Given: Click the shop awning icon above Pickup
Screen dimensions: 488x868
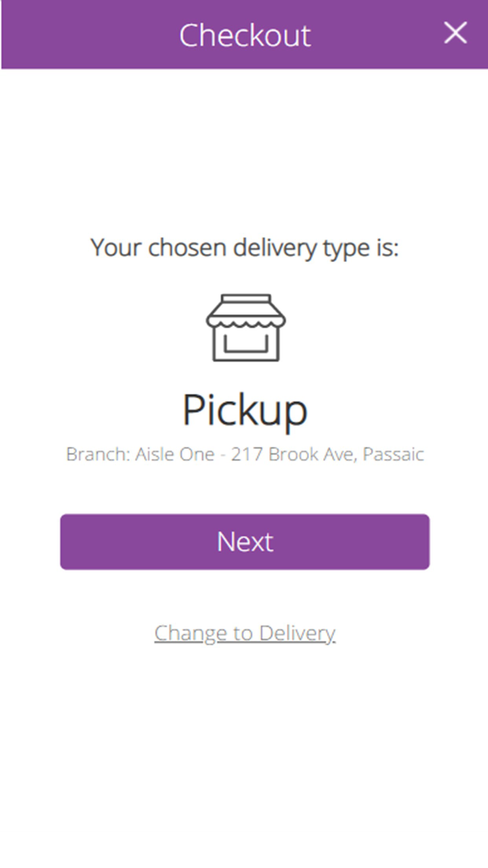Looking at the screenshot, I should point(245,328).
